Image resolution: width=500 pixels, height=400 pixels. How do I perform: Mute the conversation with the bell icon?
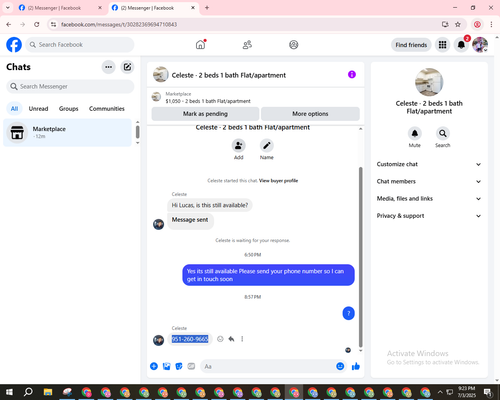pyautogui.click(x=415, y=133)
